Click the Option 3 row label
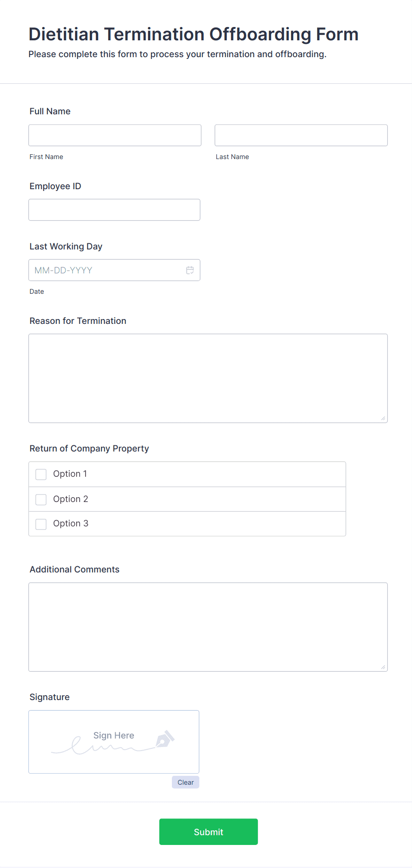 [71, 523]
